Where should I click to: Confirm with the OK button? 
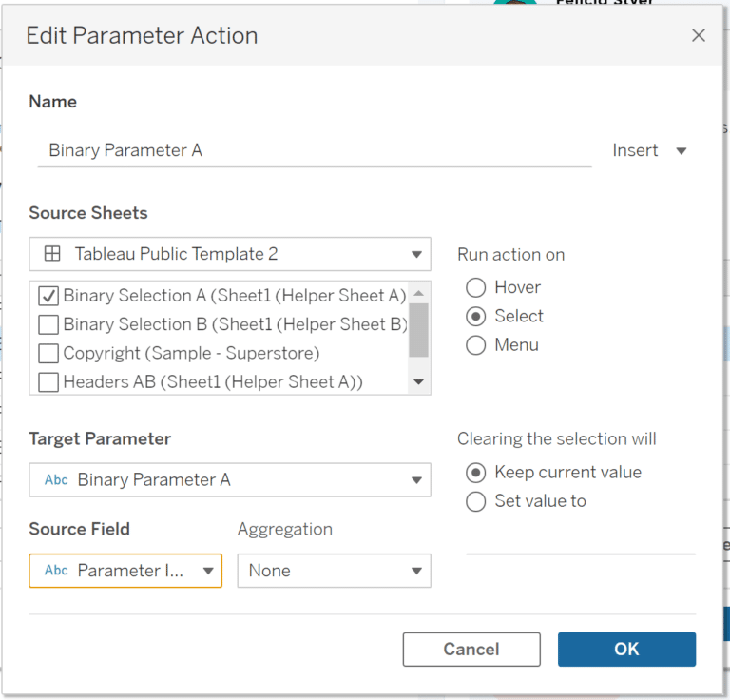(626, 650)
